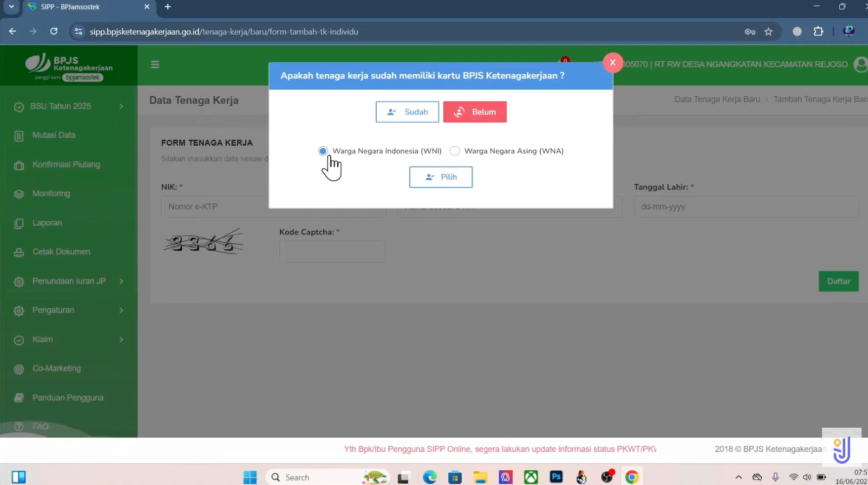Select Warga Negara Indonesia (WNI) radio button
This screenshot has height=485, width=868.
(x=323, y=151)
